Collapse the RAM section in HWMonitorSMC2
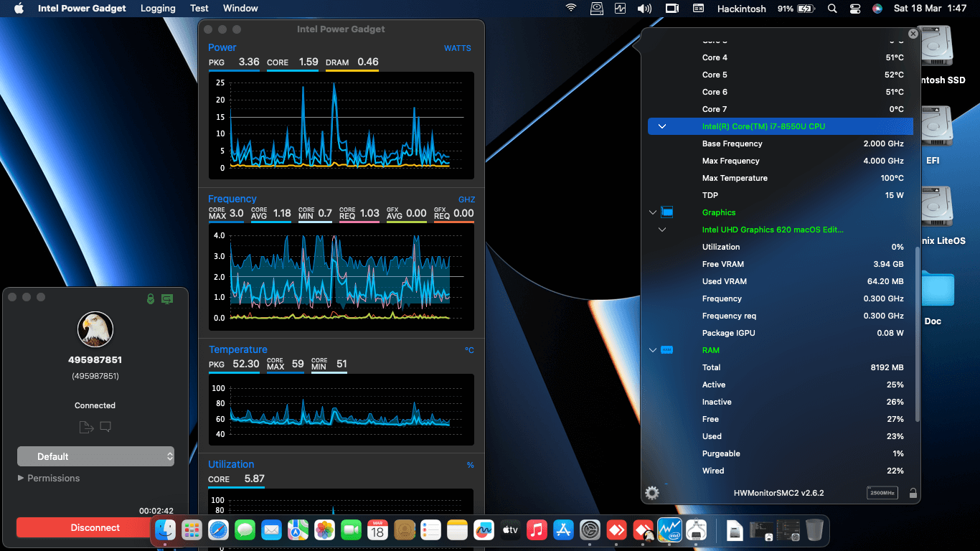 (x=653, y=350)
